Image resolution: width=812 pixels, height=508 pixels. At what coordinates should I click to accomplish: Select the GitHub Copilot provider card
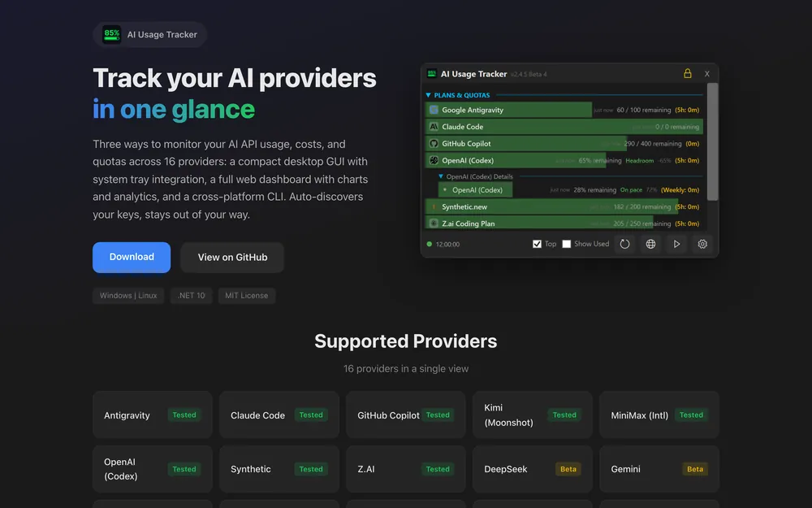[406, 415]
